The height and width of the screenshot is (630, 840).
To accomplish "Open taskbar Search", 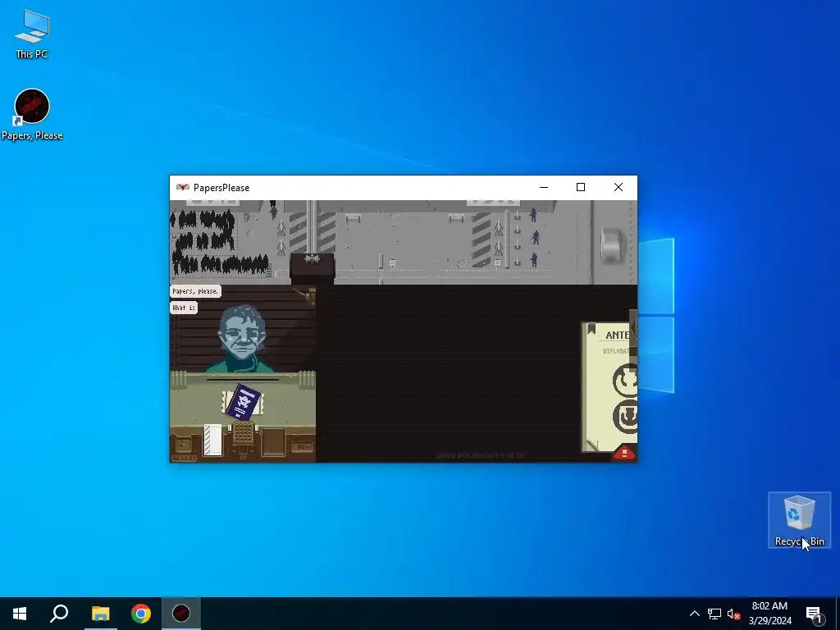I will (59, 614).
